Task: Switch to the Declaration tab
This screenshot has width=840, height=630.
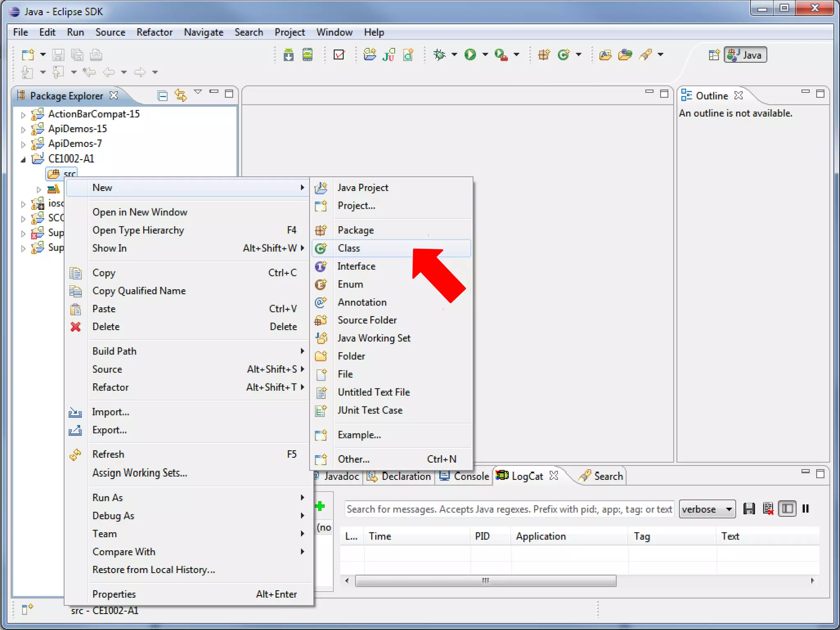Action: tap(399, 476)
